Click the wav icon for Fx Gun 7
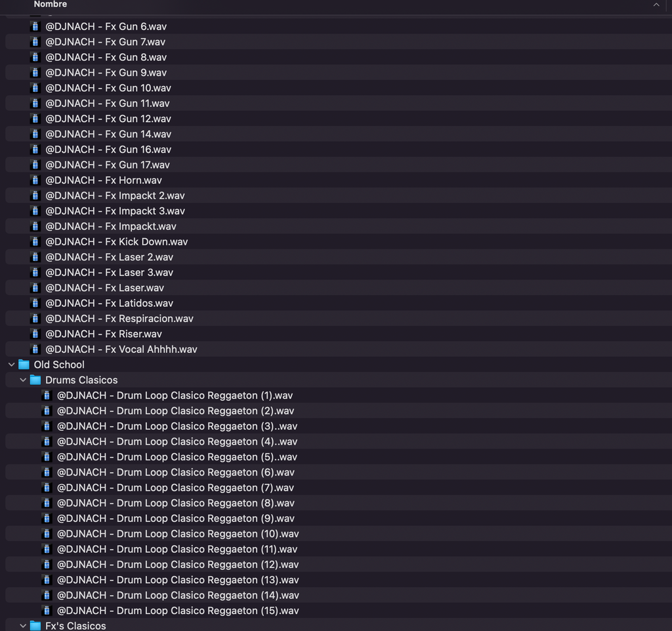Viewport: 672px width, 631px height. [x=35, y=42]
